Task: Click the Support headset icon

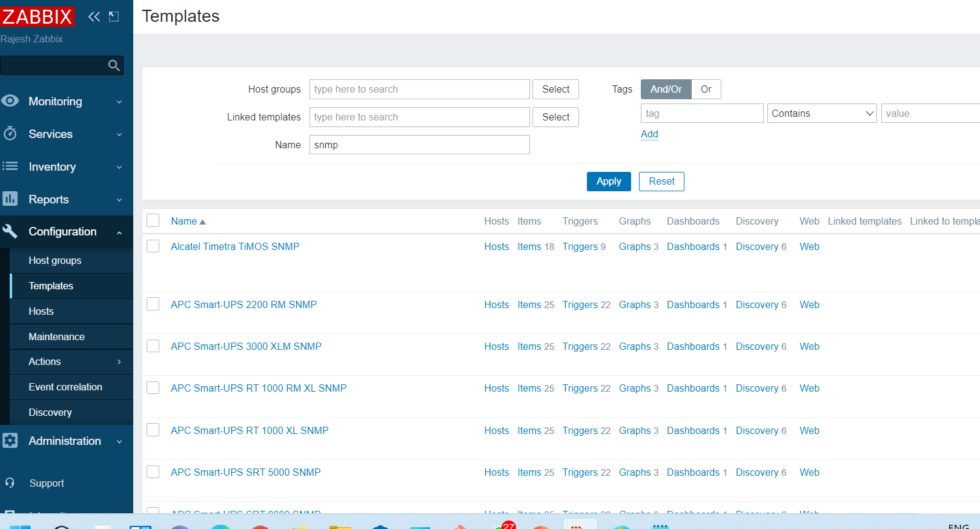Action: click(x=10, y=483)
